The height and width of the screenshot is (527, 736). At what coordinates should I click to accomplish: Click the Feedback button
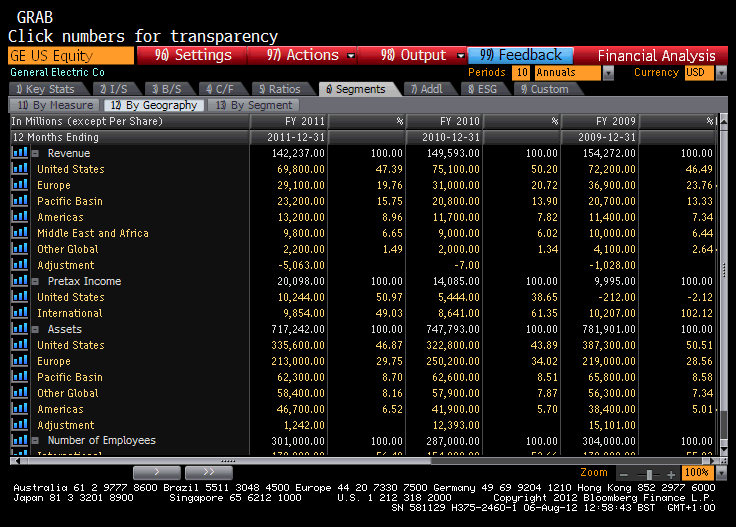tap(520, 55)
